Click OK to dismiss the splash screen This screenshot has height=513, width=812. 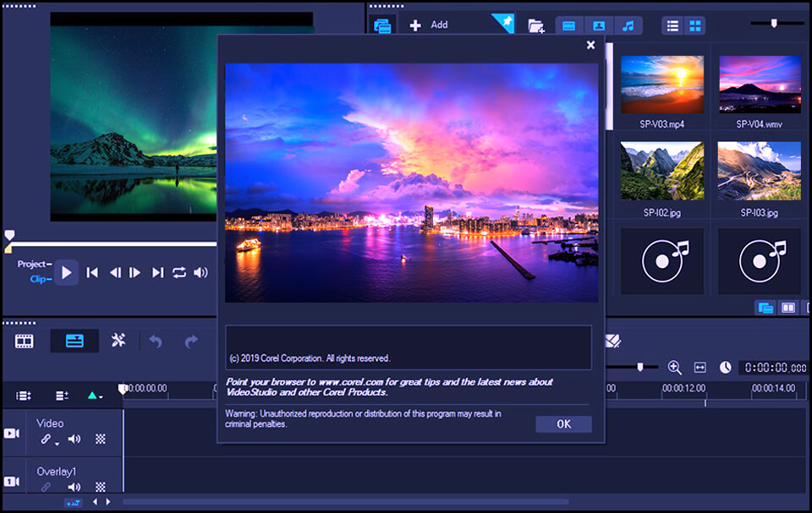coord(563,423)
